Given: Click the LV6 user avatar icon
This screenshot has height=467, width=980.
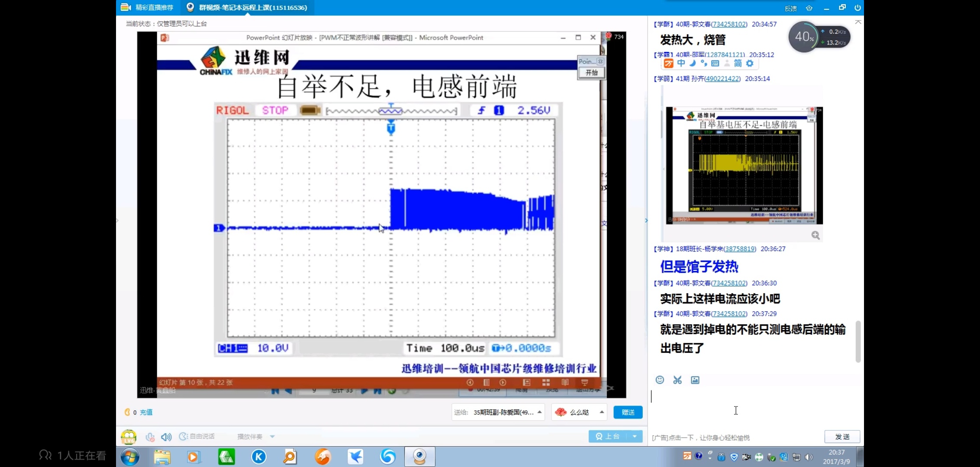Looking at the screenshot, I should coord(129,437).
